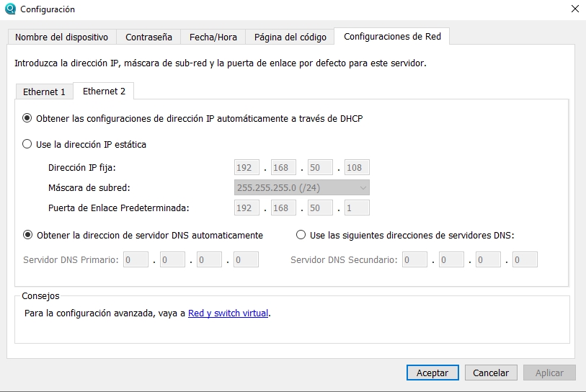Select 'Use la dirección IP estática' option

pyautogui.click(x=27, y=144)
